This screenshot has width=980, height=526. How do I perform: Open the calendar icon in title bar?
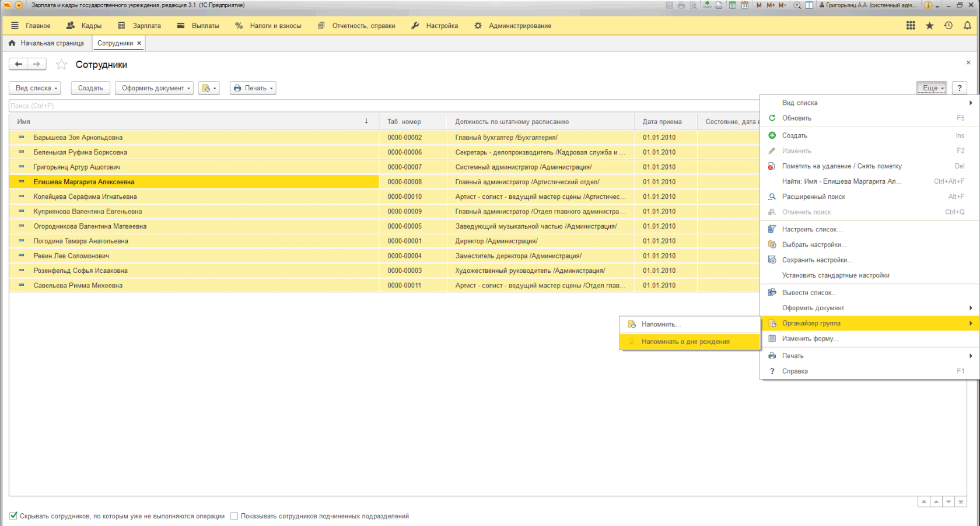point(745,5)
